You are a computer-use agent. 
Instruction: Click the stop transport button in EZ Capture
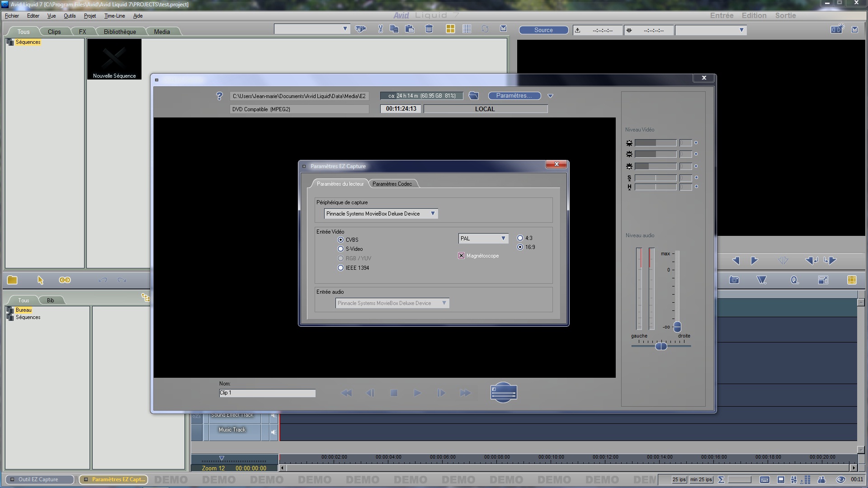(x=394, y=393)
